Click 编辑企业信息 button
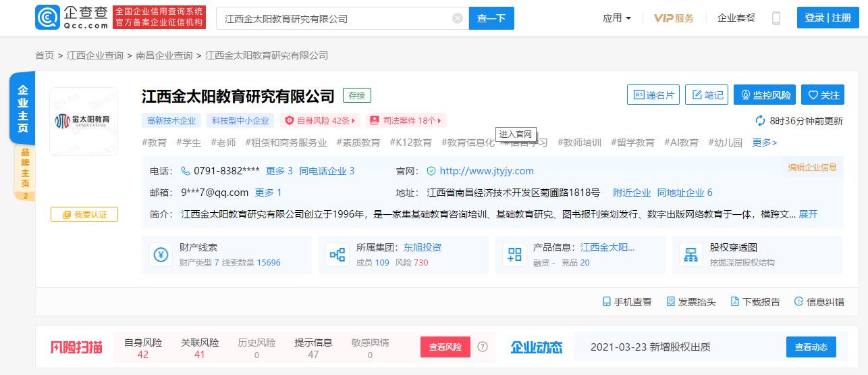 [x=813, y=168]
